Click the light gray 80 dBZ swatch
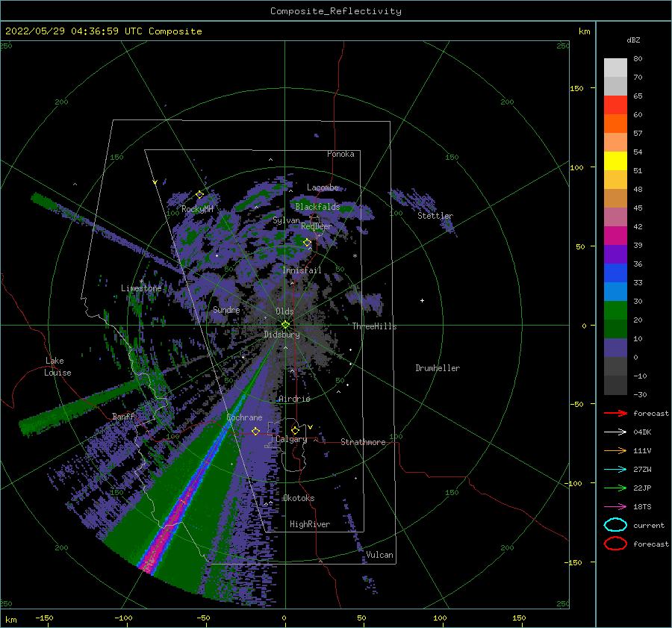This screenshot has height=628, width=672. 615,68
